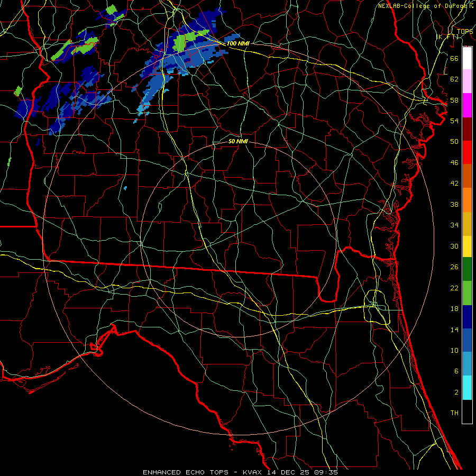Click the "38" legend value

[454, 204]
